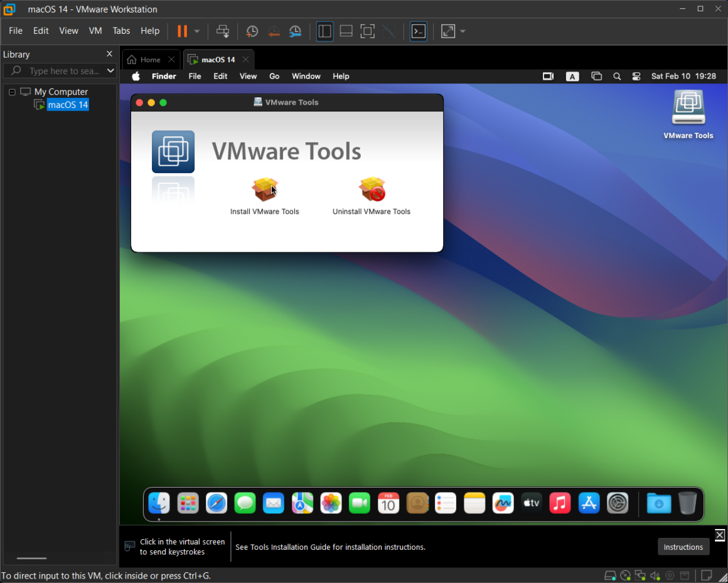Click the library search field
The height and width of the screenshot is (583, 728).
(x=60, y=70)
